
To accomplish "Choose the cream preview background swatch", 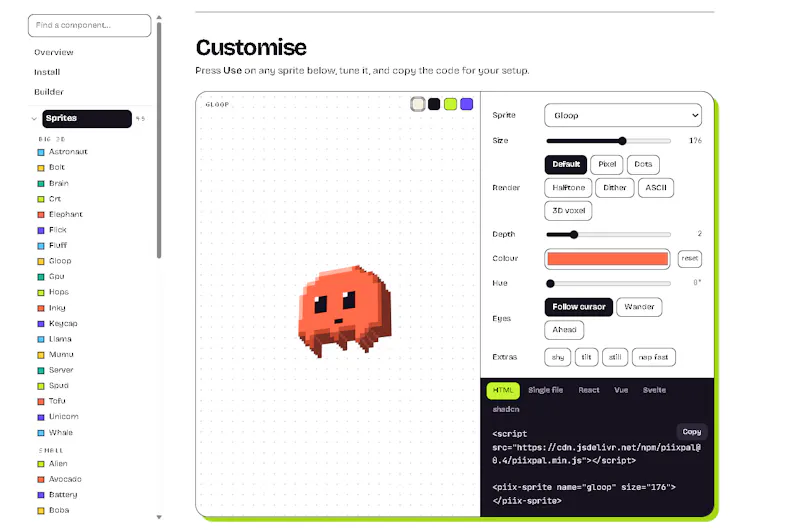I will point(418,105).
